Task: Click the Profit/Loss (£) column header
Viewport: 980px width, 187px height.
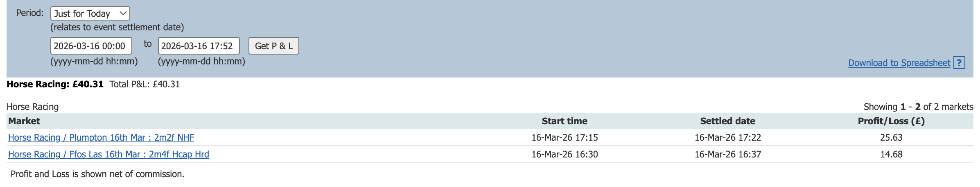Action: point(891,121)
